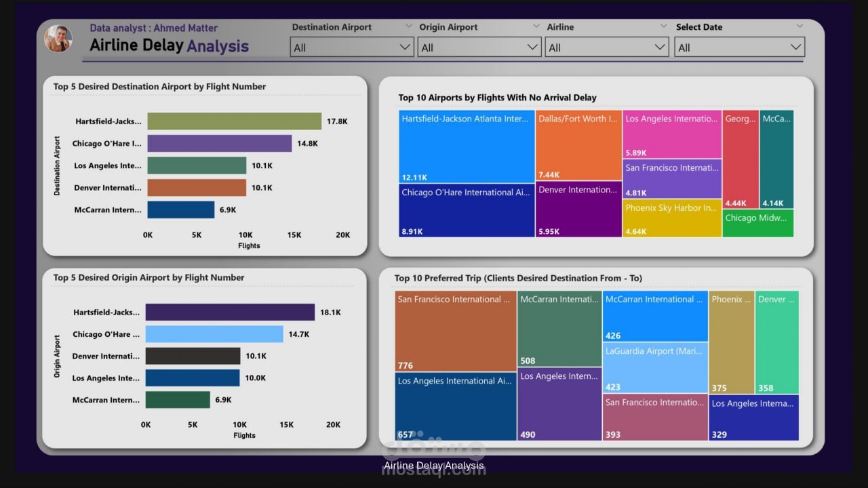Open the Origin Airport dropdown set to All
868x488 pixels.
(x=479, y=47)
